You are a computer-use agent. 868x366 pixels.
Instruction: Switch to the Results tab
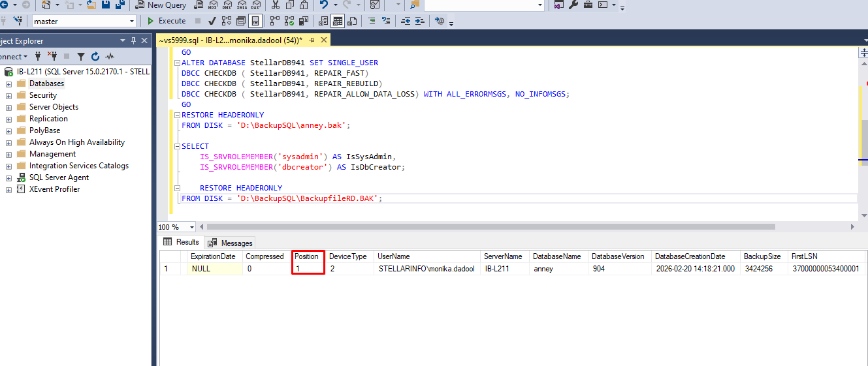point(181,242)
